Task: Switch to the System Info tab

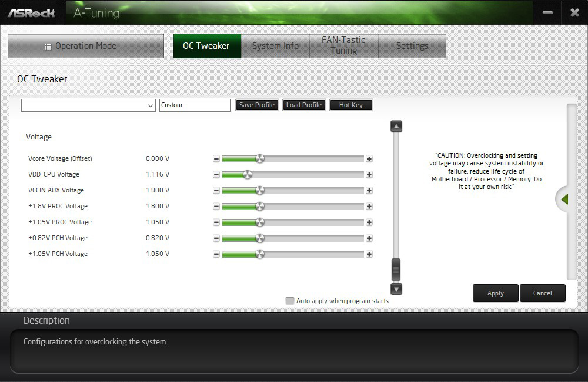Action: click(275, 46)
